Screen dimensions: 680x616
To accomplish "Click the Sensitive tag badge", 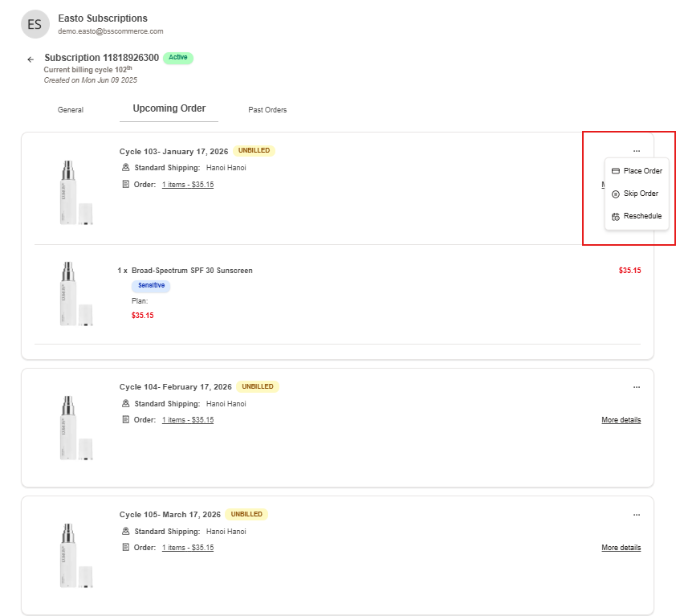I will 150,286.
